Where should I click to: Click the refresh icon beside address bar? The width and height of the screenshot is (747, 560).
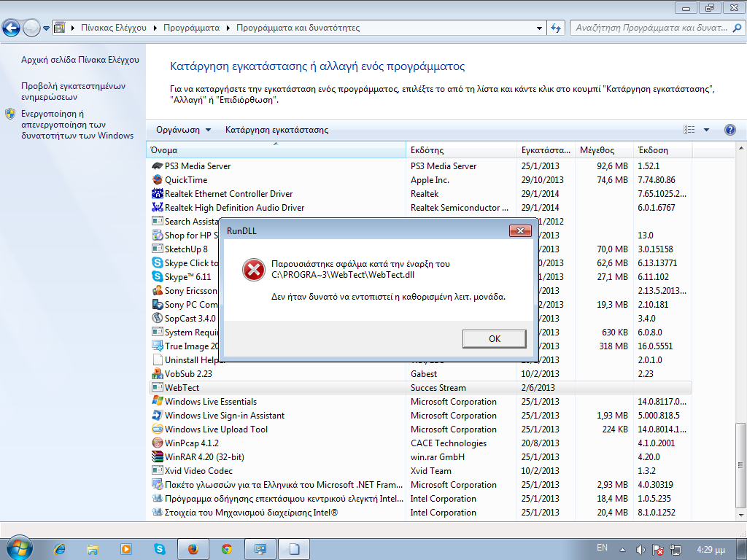[x=555, y=28]
